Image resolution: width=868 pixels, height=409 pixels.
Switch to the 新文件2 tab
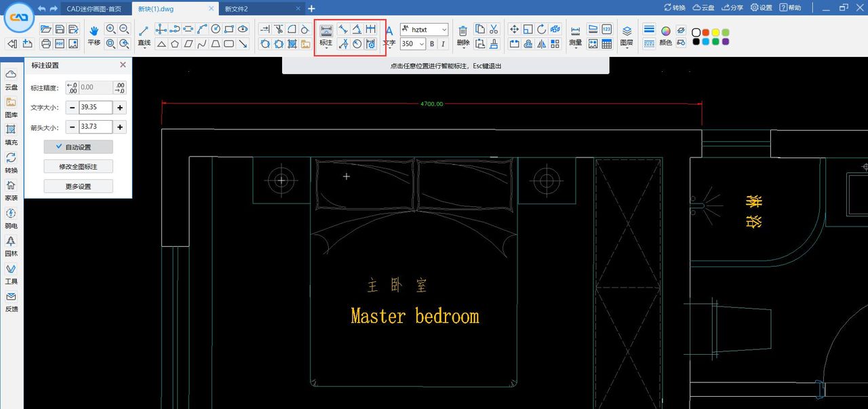coord(237,9)
